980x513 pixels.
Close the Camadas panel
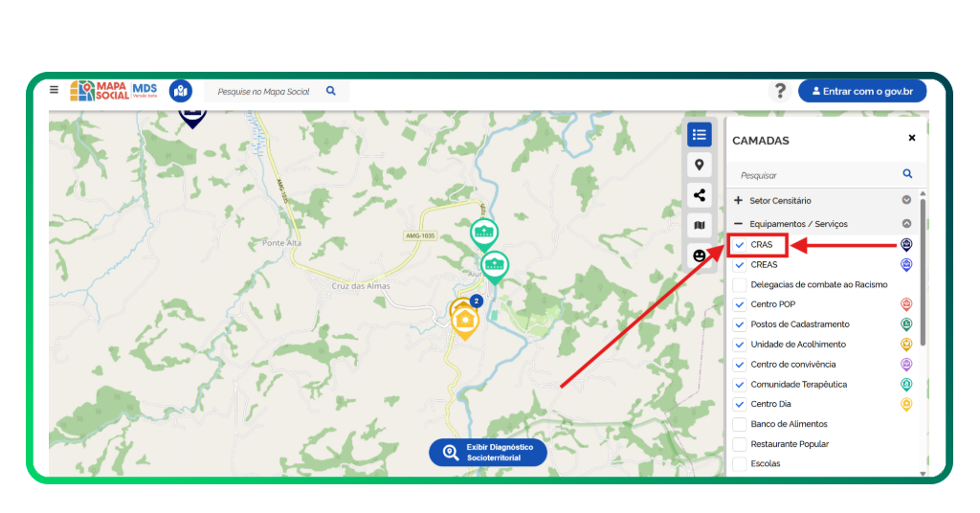911,138
